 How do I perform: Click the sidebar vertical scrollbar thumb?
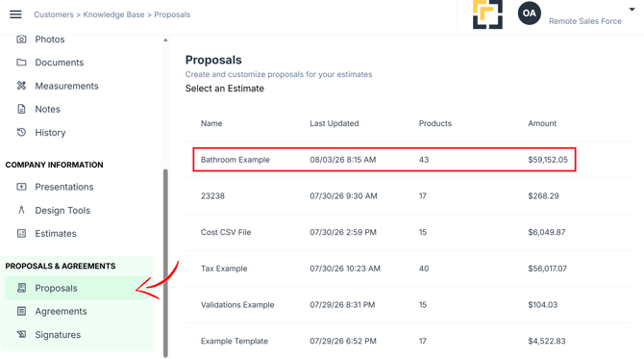click(x=165, y=263)
